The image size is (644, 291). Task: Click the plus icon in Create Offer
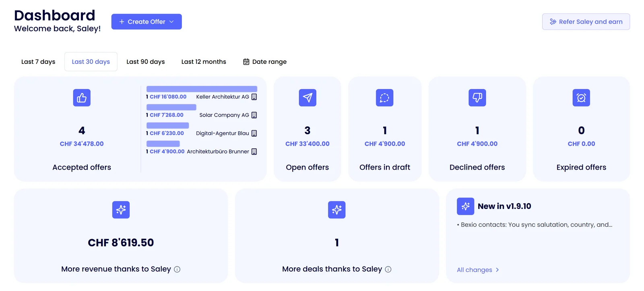click(122, 22)
